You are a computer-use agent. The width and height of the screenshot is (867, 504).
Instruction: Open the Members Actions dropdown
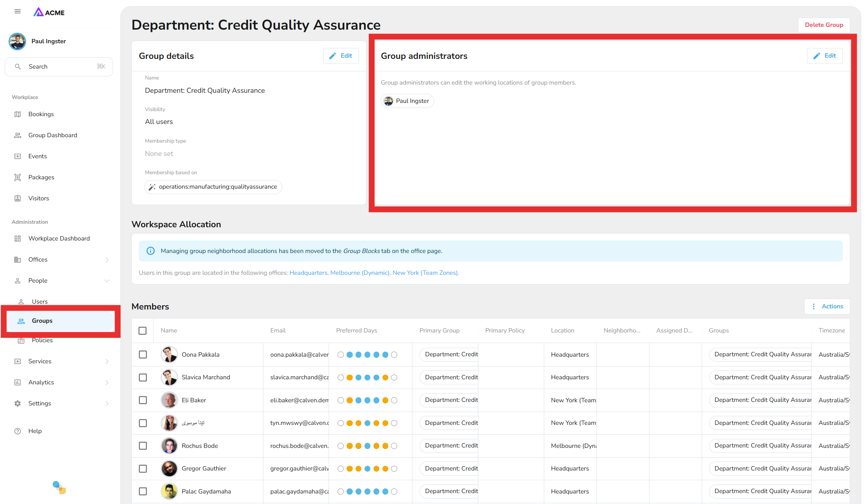827,306
